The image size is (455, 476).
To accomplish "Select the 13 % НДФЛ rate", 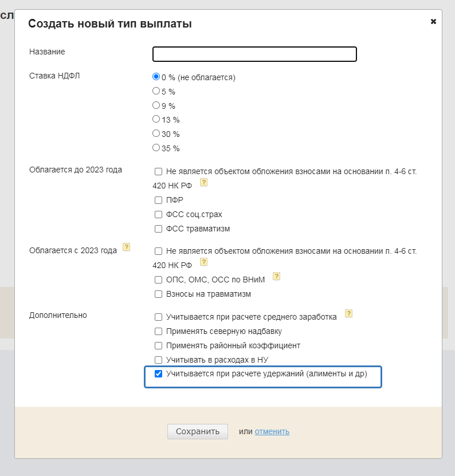I will (156, 119).
